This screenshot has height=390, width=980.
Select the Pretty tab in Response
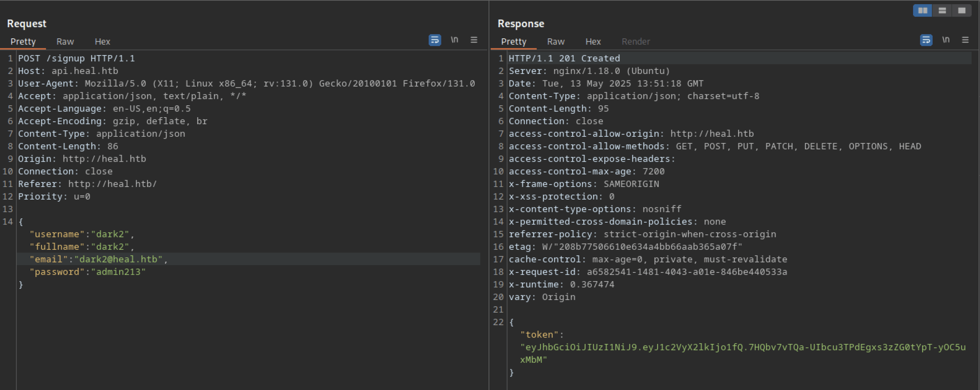click(x=514, y=41)
